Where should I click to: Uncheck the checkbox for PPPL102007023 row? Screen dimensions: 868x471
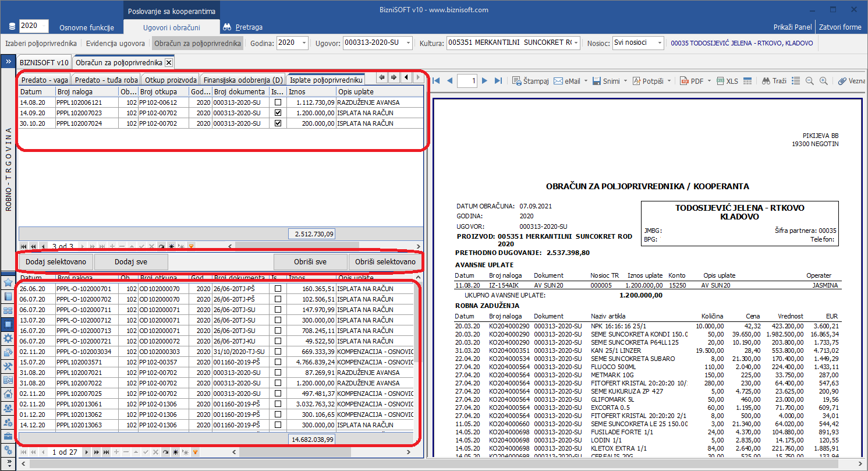[278, 113]
